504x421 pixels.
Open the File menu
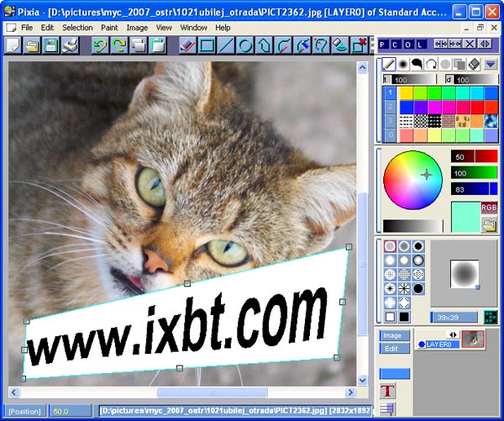(27, 28)
